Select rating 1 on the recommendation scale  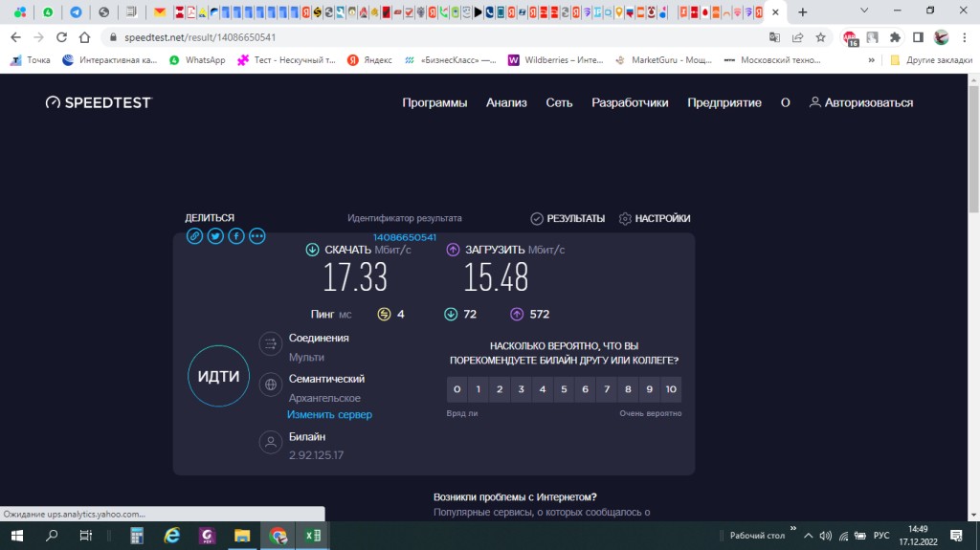tap(479, 388)
